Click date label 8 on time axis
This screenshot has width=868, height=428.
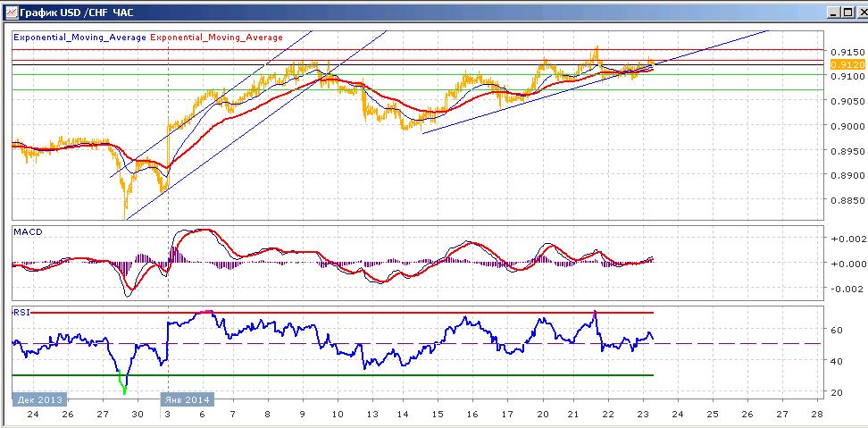268,415
